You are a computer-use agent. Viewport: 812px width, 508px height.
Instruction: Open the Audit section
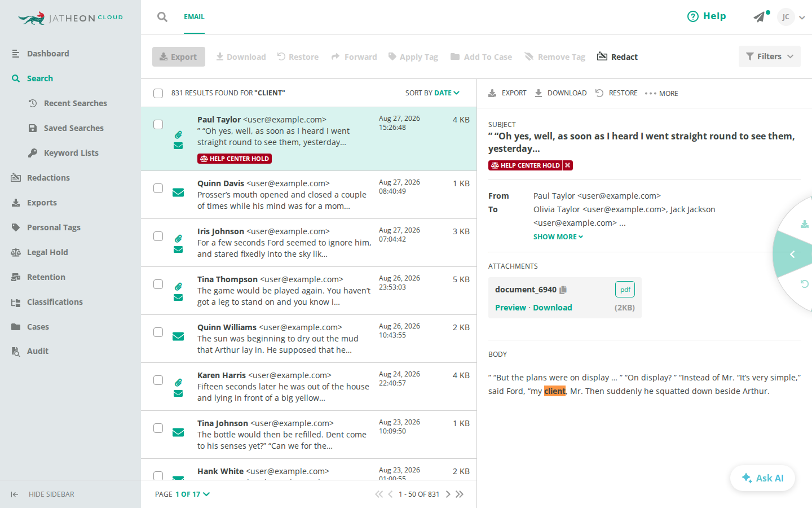[x=30, y=351]
